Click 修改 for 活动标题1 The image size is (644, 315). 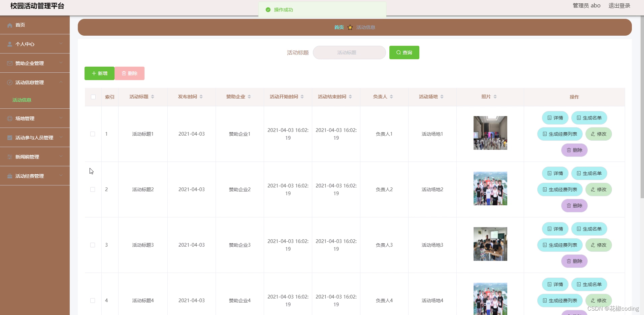[599, 134]
